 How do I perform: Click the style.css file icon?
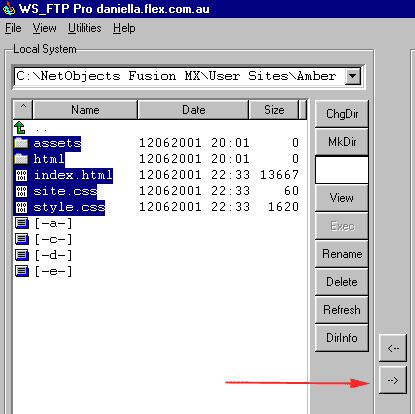click(x=21, y=207)
